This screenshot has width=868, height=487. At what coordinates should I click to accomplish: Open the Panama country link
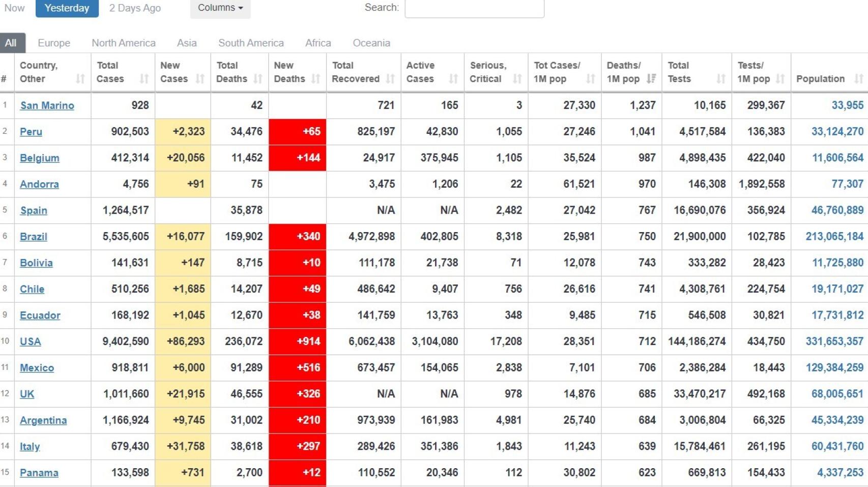[39, 473]
